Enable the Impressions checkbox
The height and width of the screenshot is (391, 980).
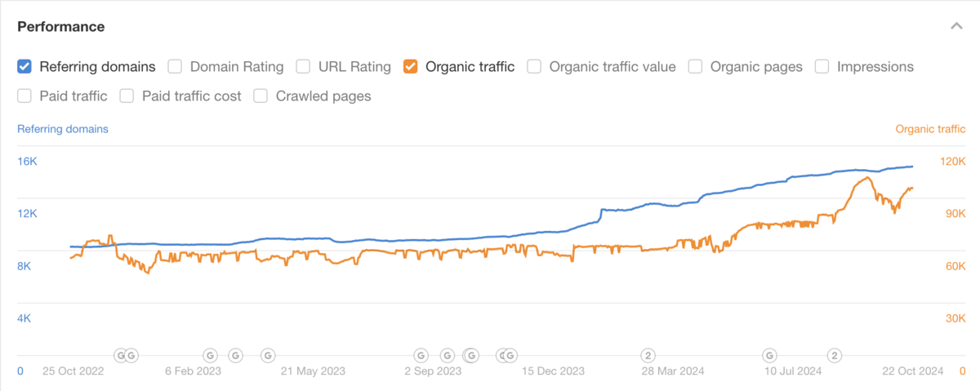click(822, 67)
